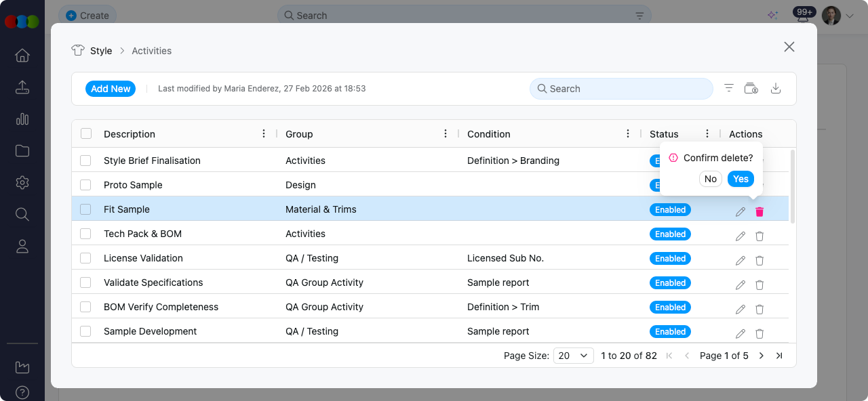Open the filter icon beside the Activities search
This screenshot has height=401, width=868.
[x=729, y=88]
